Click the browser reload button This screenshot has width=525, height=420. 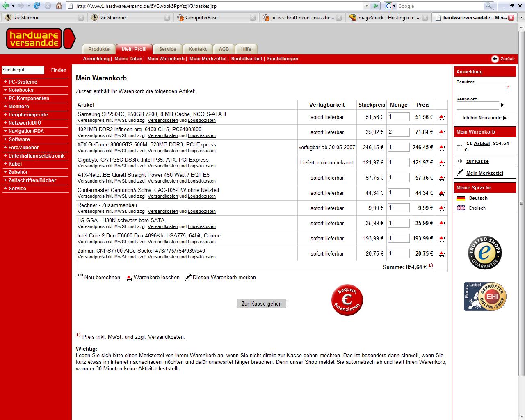pos(37,6)
